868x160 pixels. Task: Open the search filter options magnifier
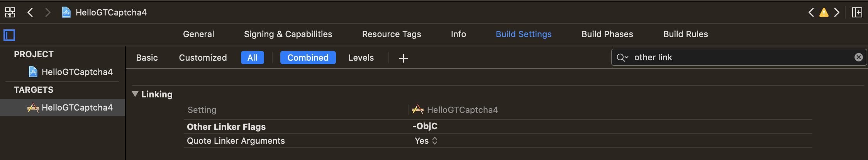(622, 57)
